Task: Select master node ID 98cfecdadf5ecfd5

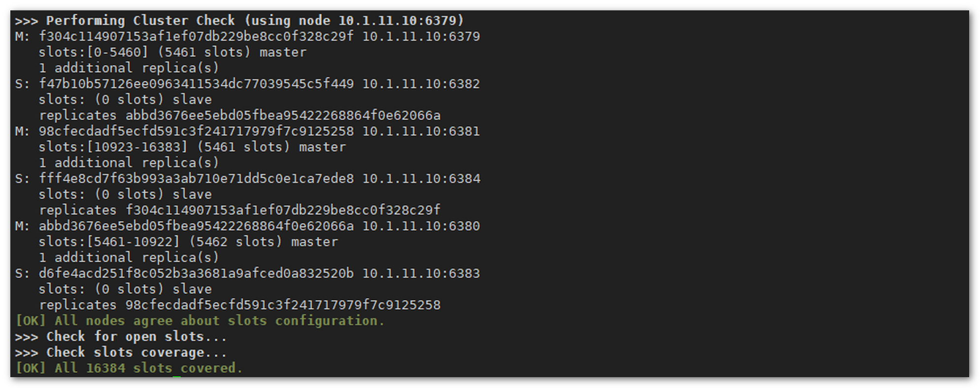Action: [196, 131]
